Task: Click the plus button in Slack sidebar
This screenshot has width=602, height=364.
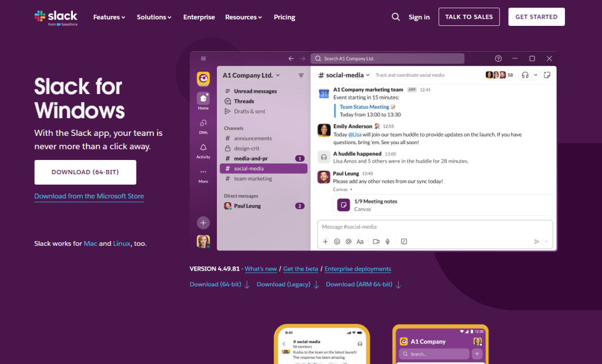Action: 203,223
